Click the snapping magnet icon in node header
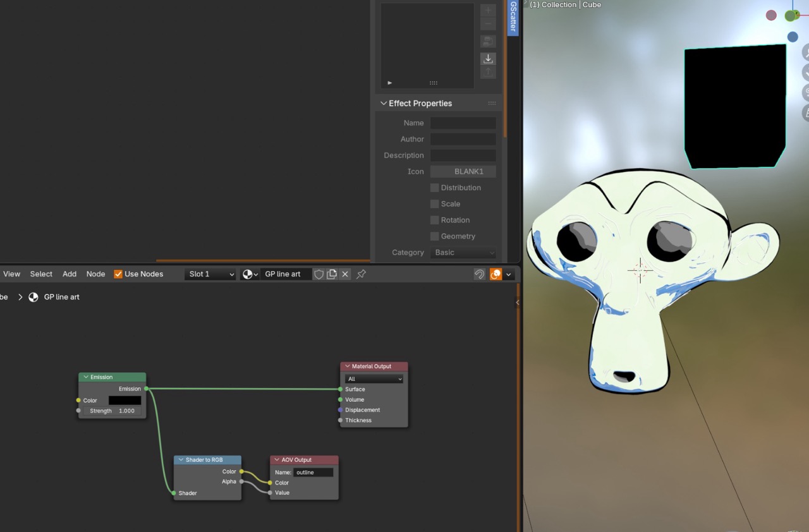The width and height of the screenshot is (809, 532). click(x=480, y=274)
